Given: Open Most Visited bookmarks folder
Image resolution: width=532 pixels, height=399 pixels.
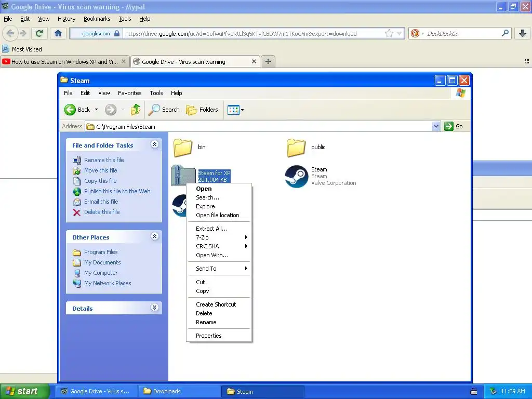Looking at the screenshot, I should [22, 49].
